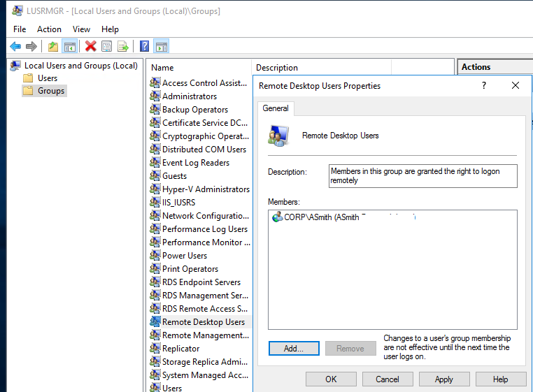Screen dimensions: 533x392
Task: Click the Hyper-V Administrators group icon
Action: pyautogui.click(x=155, y=189)
